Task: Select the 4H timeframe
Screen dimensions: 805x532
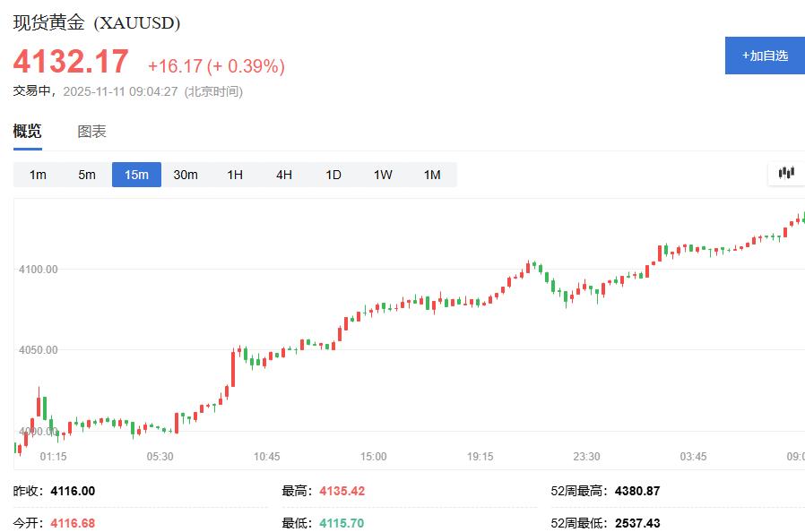Action: 283,175
